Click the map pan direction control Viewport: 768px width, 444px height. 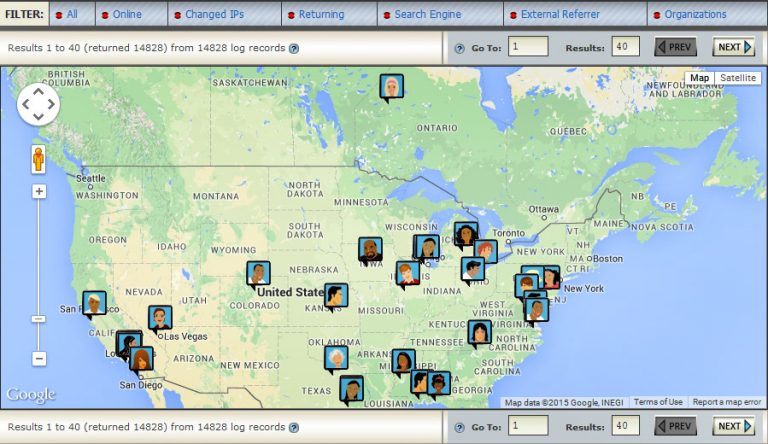38,104
